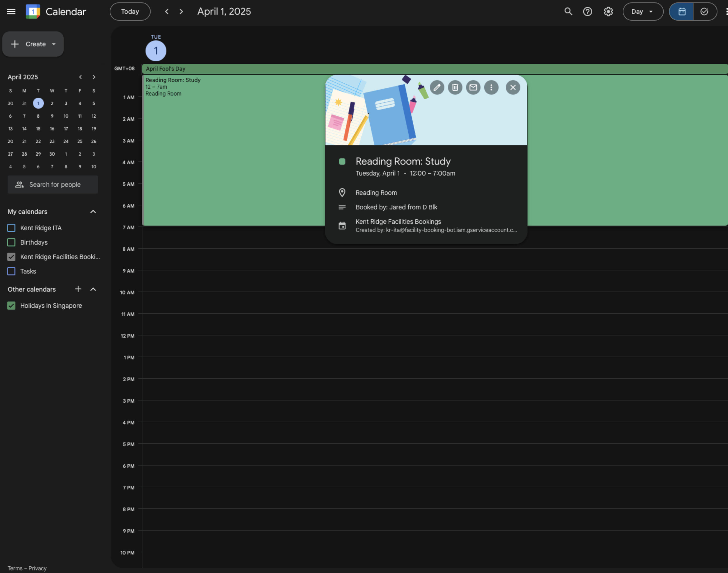Uncheck Holidays in Singapore calendar
The image size is (728, 573).
11,306
